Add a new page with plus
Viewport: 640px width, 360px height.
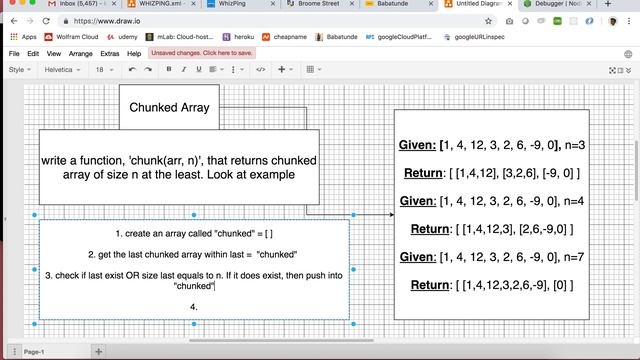point(98,351)
